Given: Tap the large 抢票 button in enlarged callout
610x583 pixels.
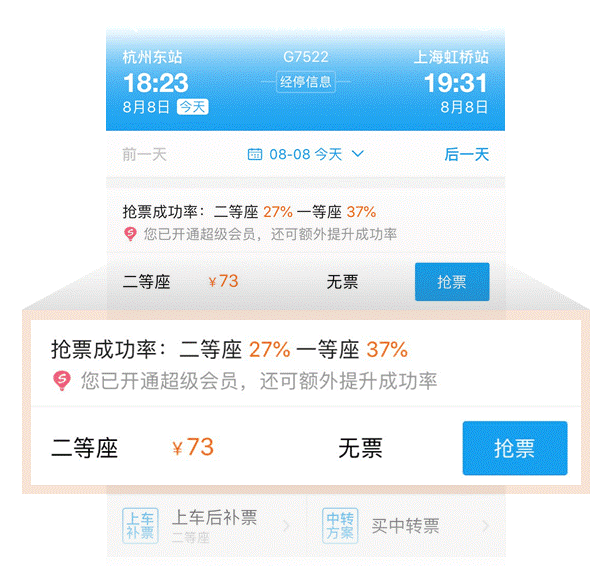Looking at the screenshot, I should click(514, 448).
